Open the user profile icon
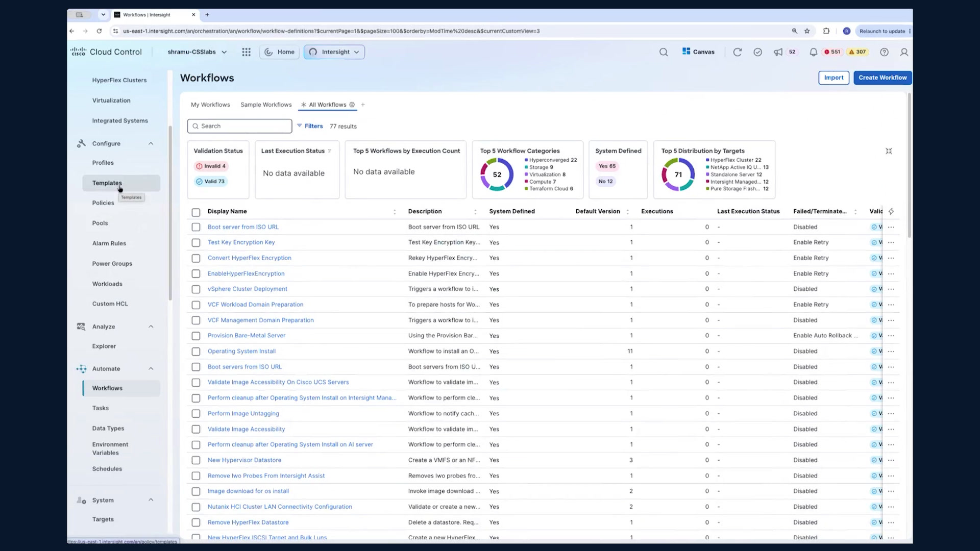Screen dimensions: 980x551 tap(903, 52)
